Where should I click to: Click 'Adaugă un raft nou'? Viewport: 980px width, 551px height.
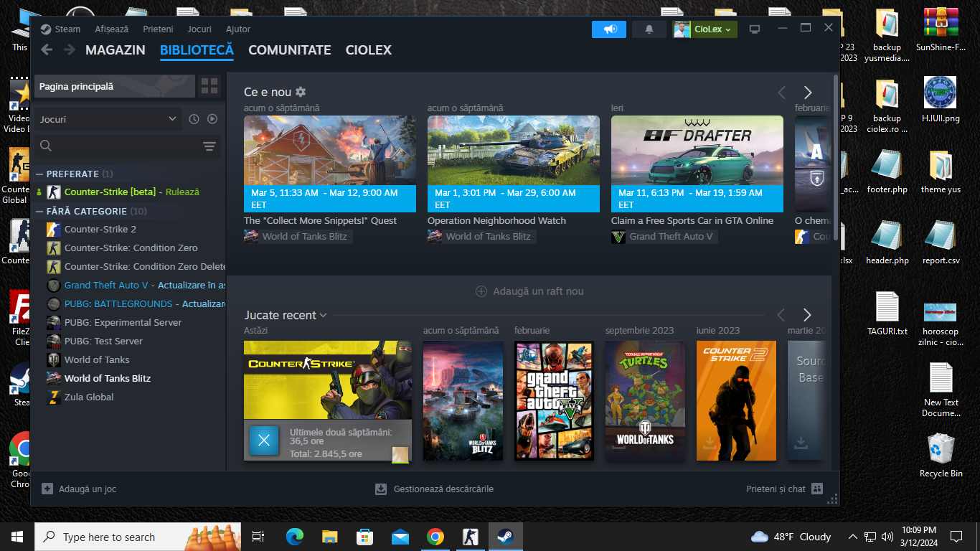pos(529,291)
